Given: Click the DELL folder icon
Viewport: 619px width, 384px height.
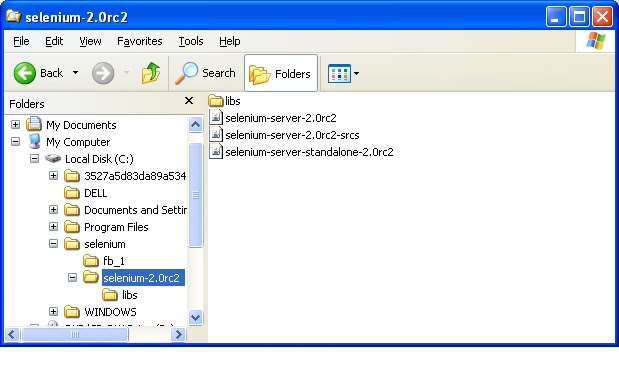Looking at the screenshot, I should click(x=72, y=193).
